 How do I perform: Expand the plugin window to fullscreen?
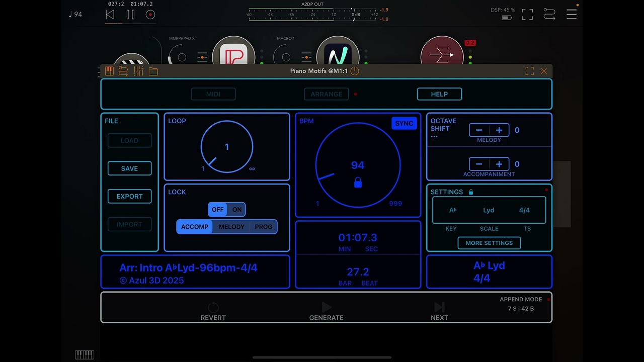tap(529, 71)
